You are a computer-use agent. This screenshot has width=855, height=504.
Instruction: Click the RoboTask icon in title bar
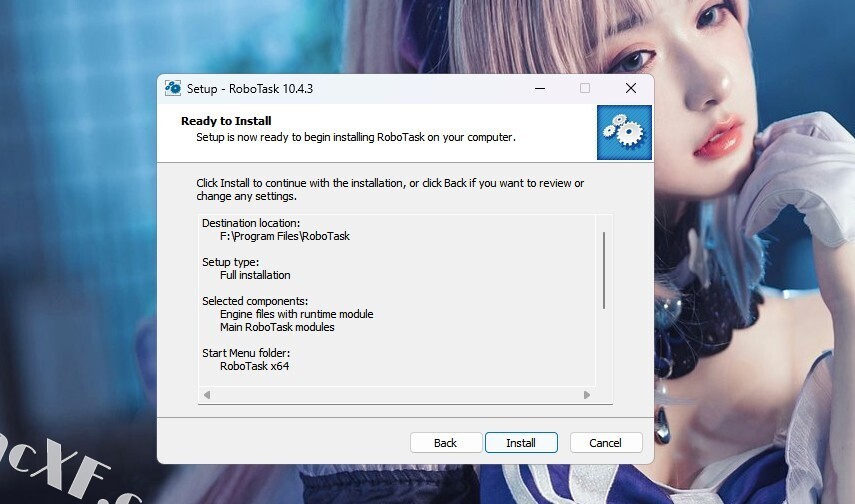coord(173,88)
